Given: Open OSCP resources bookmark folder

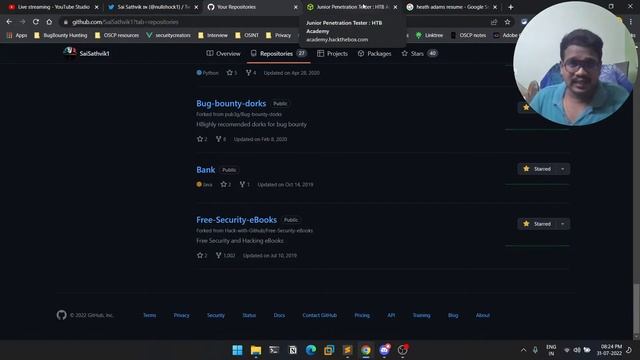Looking at the screenshot, I should (x=117, y=36).
